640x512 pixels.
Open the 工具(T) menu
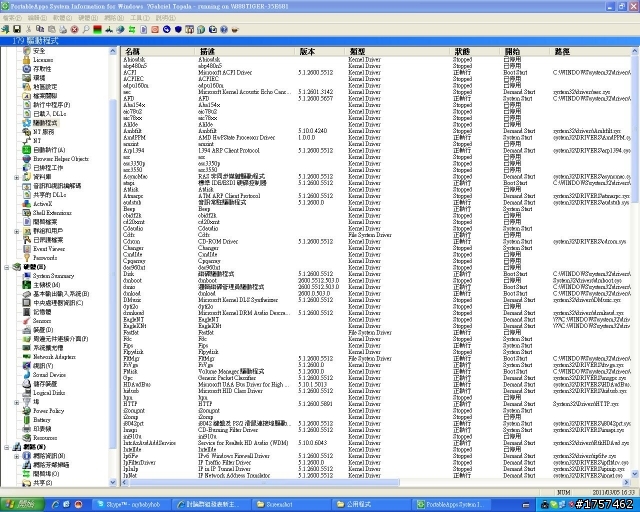(140, 18)
